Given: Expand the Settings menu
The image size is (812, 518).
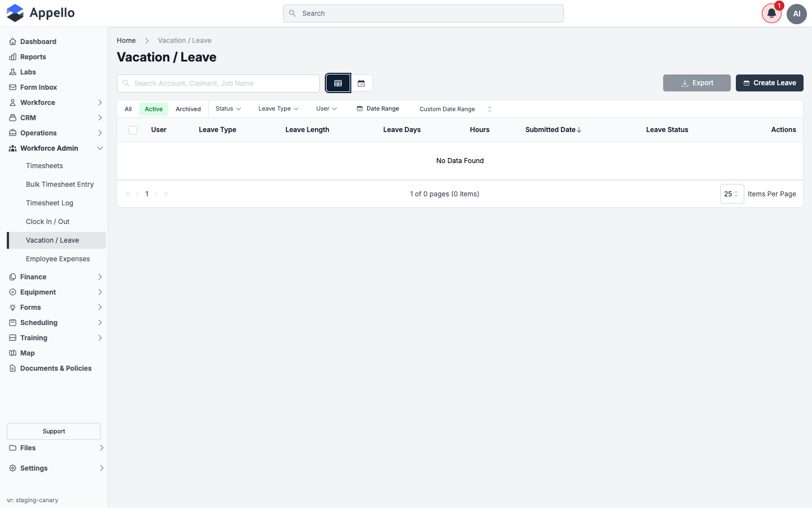Looking at the screenshot, I should 56,468.
